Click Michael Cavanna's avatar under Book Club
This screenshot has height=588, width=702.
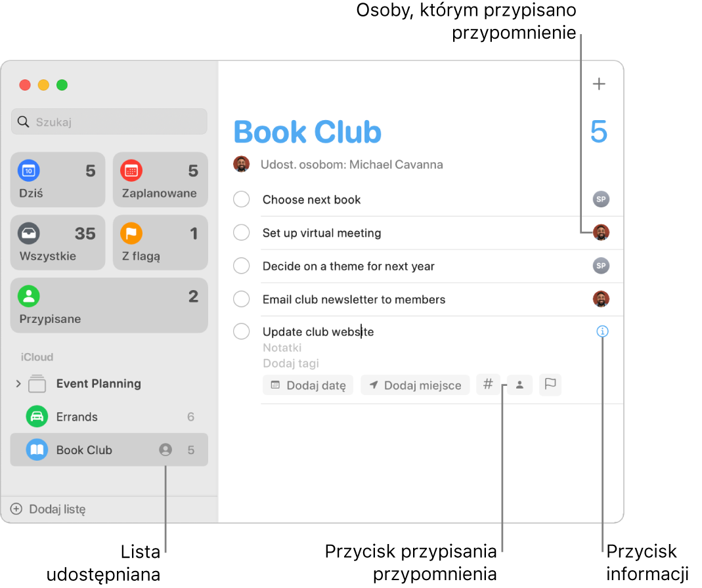point(242,164)
